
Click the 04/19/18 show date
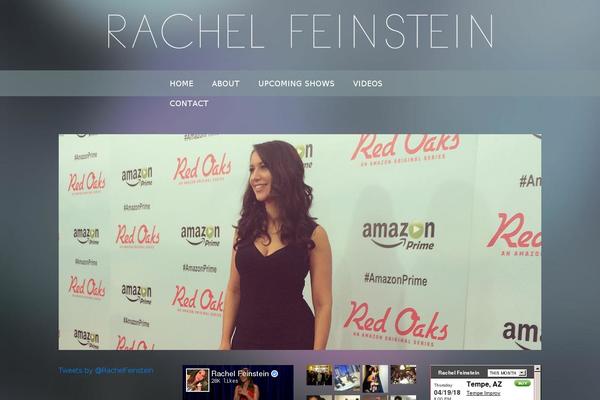pyautogui.click(x=447, y=393)
